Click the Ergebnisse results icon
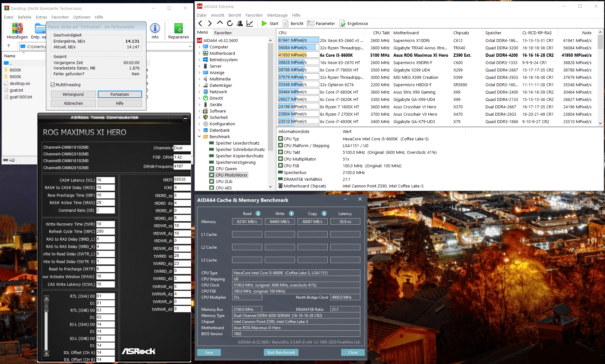 [x=342, y=23]
